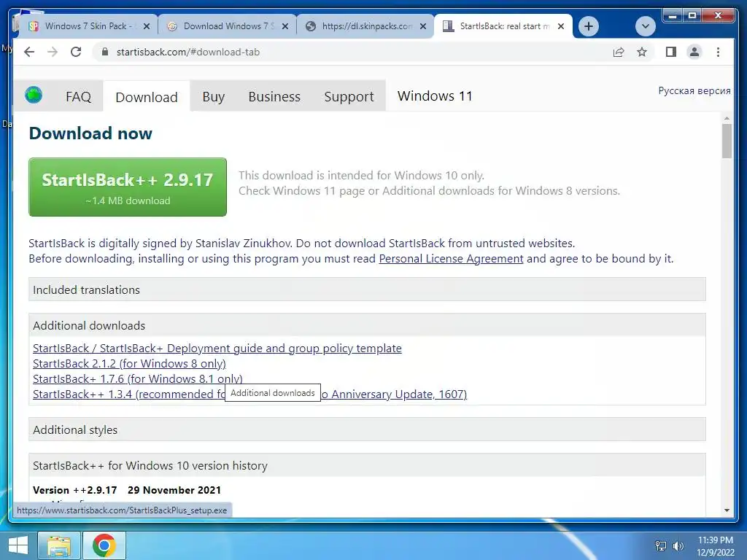The height and width of the screenshot is (560, 747).
Task: Open Personal License Agreement link
Action: tap(451, 259)
